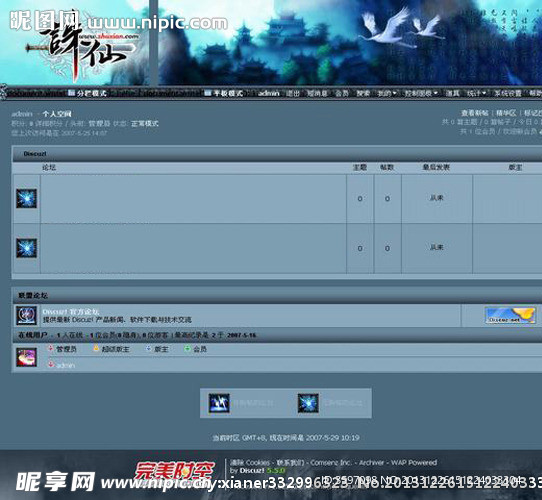Toggle 正常模式 online status
The width and height of the screenshot is (542, 500).
pyautogui.click(x=144, y=123)
